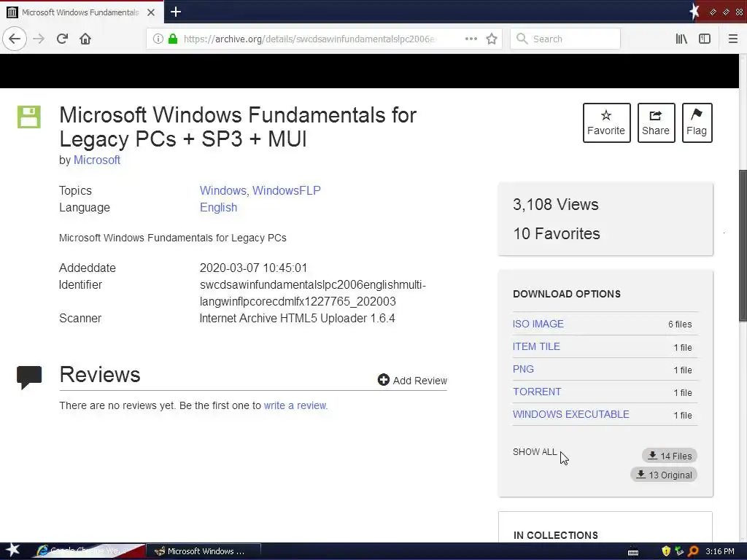Toggle the sidebar view icon
Screen dimensions: 747x560
coord(705,39)
